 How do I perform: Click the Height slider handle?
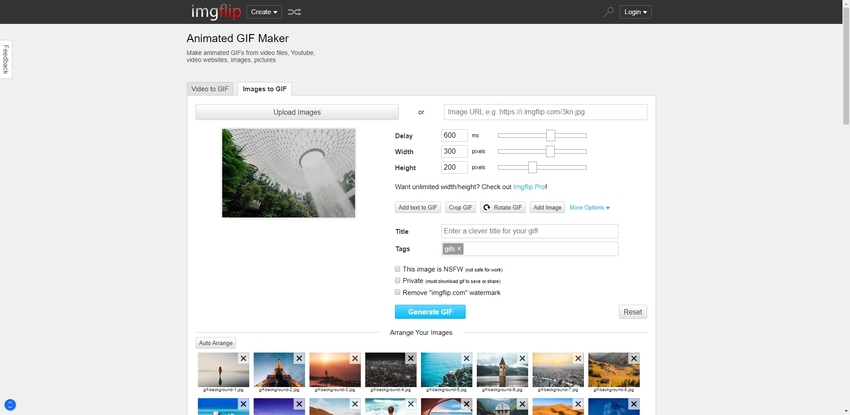coord(532,167)
